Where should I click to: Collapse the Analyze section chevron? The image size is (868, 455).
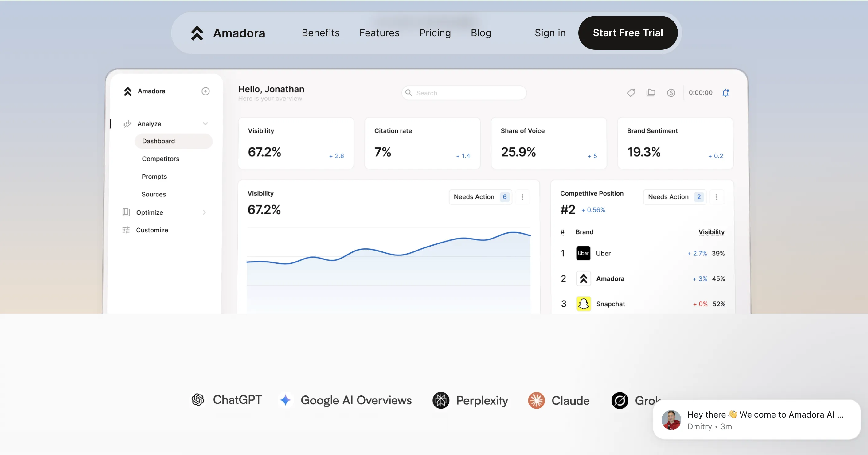tap(205, 124)
